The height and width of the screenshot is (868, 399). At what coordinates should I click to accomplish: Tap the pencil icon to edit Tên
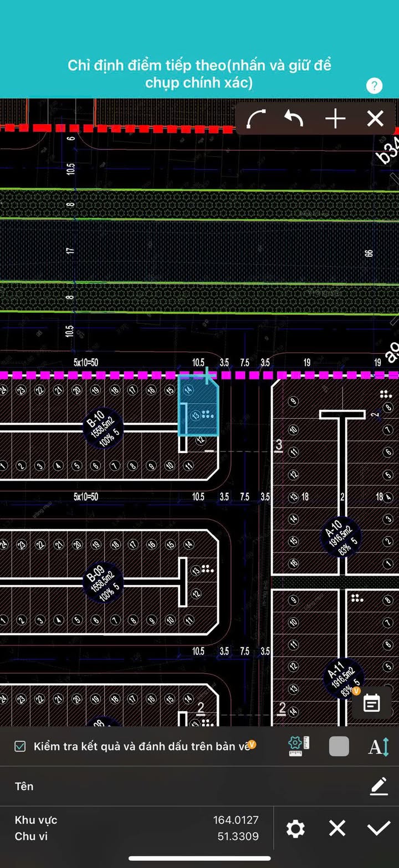[378, 786]
